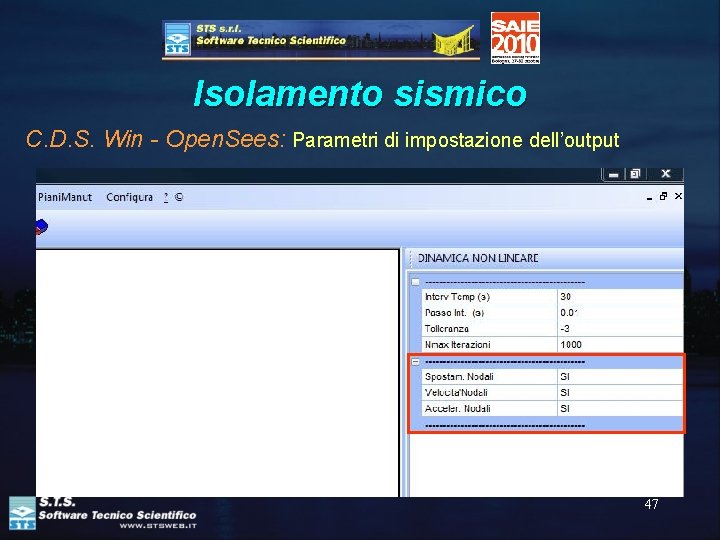Screen dimensions: 720x540
Task: Click the STS logo in the footer
Action: coord(22,512)
